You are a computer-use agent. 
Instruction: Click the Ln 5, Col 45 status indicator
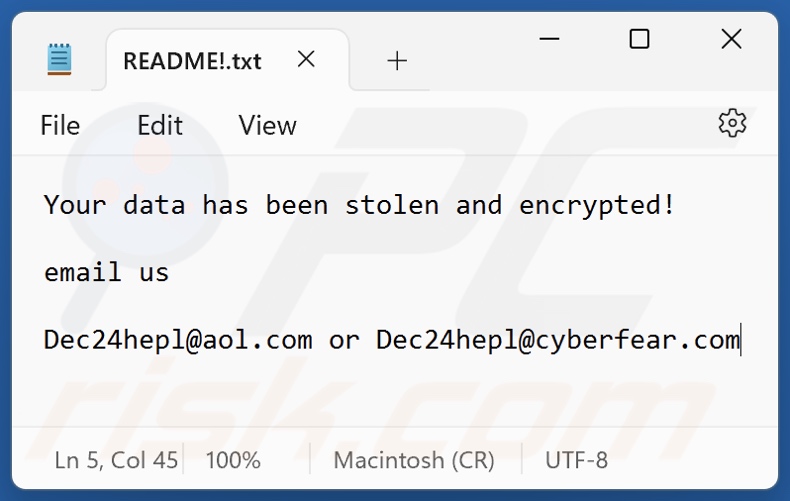coord(116,460)
